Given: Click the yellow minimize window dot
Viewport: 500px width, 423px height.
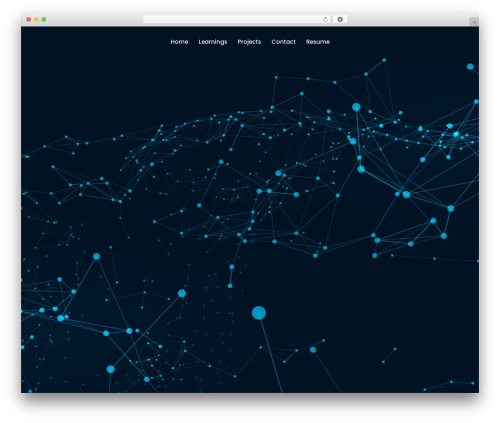Looking at the screenshot, I should click(x=36, y=19).
